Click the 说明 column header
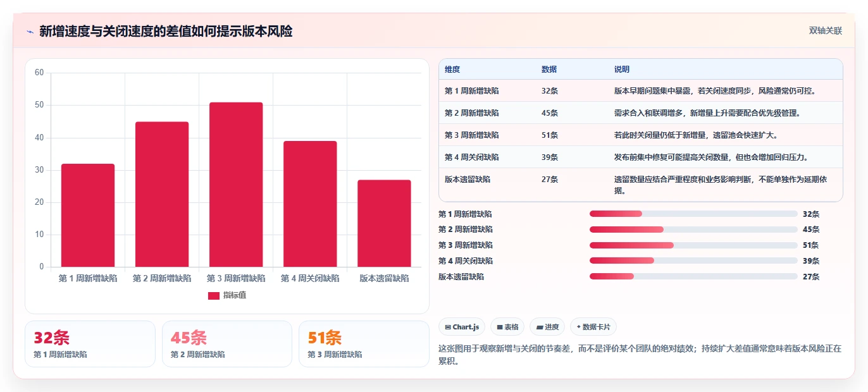Viewport: 868px width, 392px height. 622,70
